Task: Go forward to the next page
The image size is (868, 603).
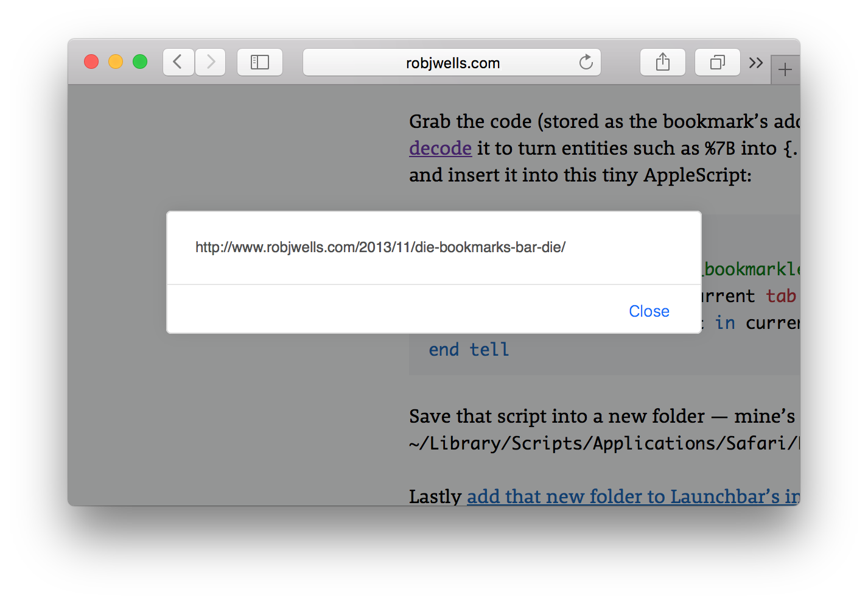Action: pyautogui.click(x=211, y=62)
